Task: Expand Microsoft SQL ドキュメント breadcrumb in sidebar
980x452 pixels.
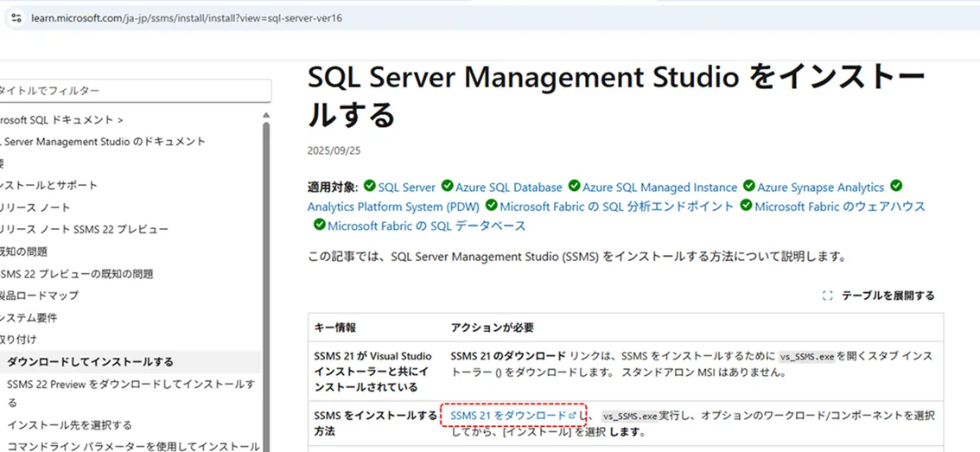Action: coord(60,120)
